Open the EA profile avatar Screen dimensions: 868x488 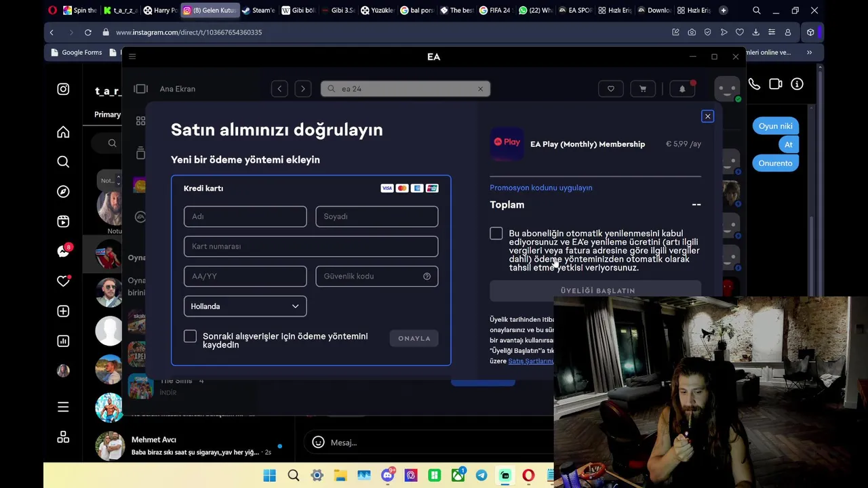726,89
